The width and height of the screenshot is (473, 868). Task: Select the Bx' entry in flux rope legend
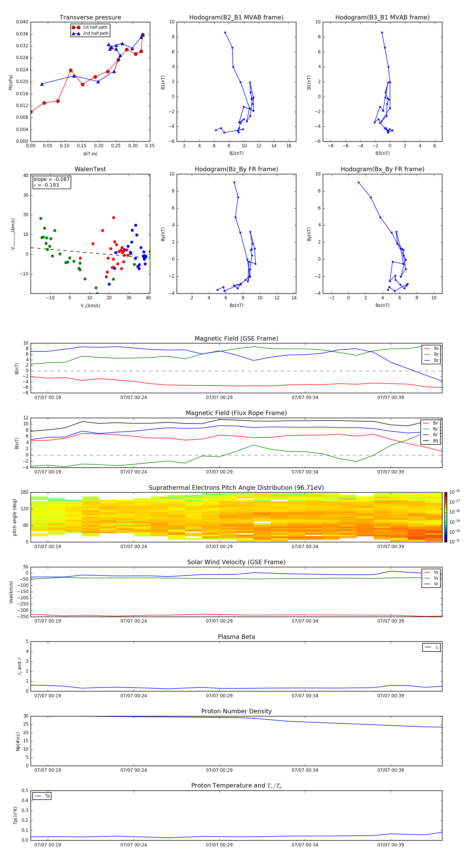click(x=431, y=423)
